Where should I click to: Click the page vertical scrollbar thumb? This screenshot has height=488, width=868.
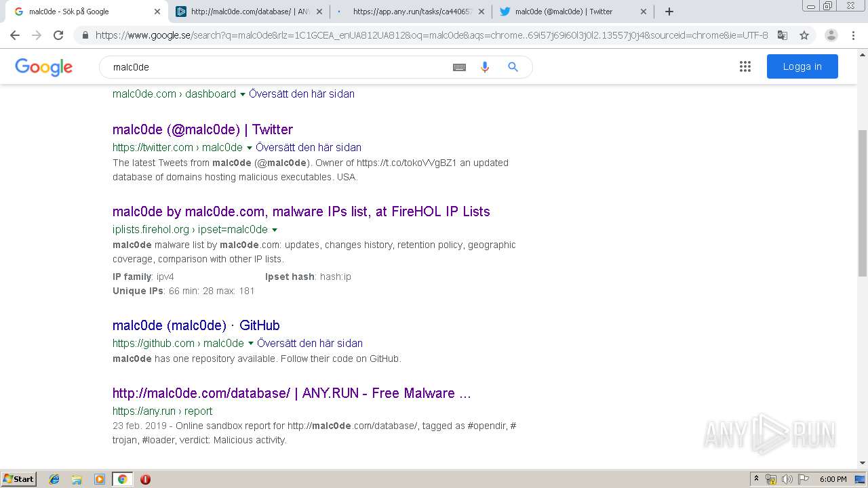click(x=863, y=203)
